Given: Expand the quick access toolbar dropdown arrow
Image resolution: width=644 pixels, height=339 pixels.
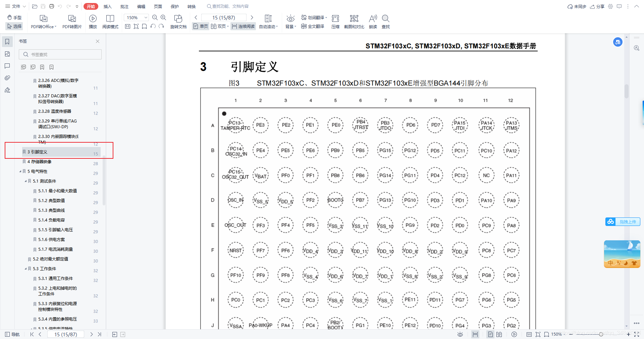Looking at the screenshot, I should [77, 6].
